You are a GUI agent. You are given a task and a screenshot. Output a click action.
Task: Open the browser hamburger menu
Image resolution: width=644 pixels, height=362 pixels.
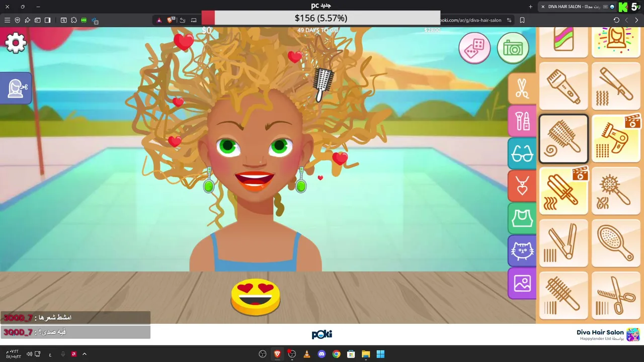(x=7, y=20)
